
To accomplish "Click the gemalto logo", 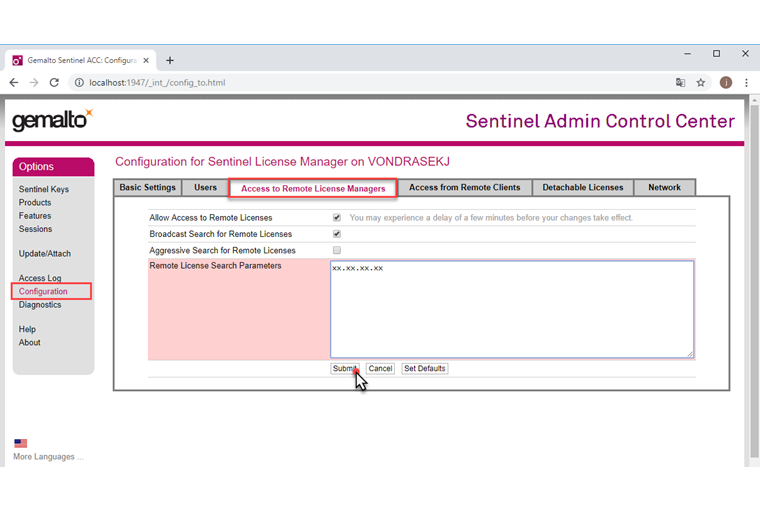I will (52, 120).
